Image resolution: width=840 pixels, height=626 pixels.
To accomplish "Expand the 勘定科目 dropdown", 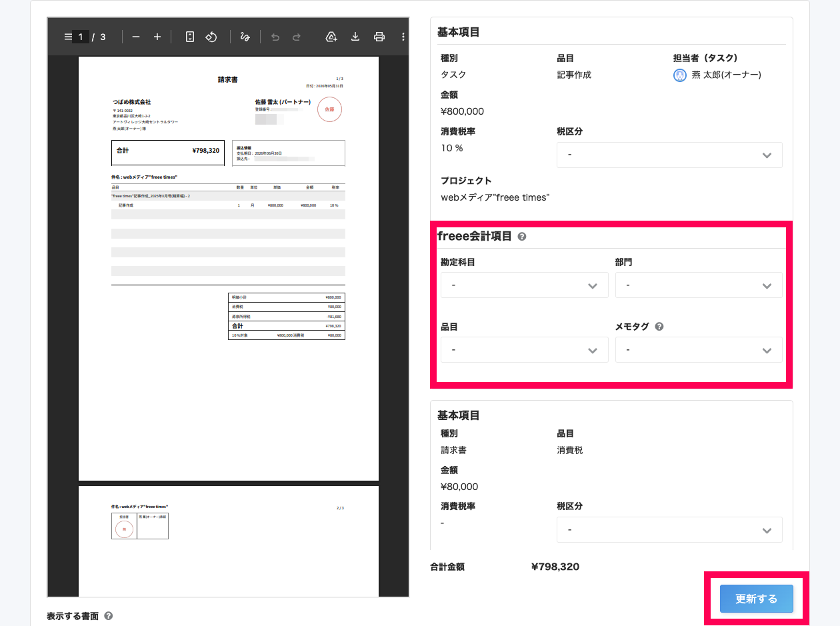I will (x=525, y=285).
